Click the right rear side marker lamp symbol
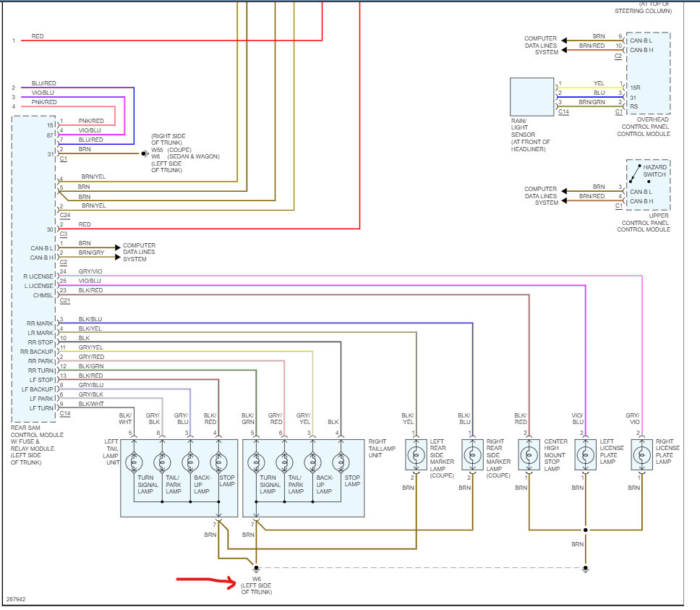Viewport: 700px width, 610px height. (472, 455)
